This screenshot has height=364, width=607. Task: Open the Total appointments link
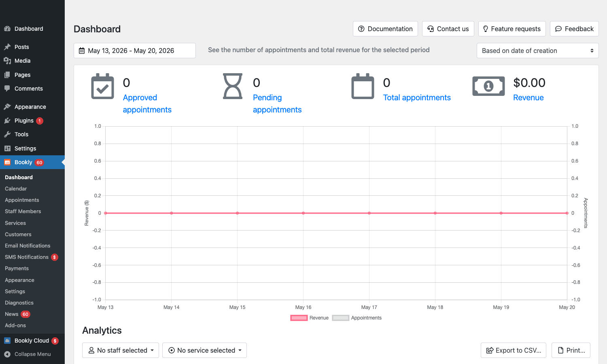click(417, 97)
